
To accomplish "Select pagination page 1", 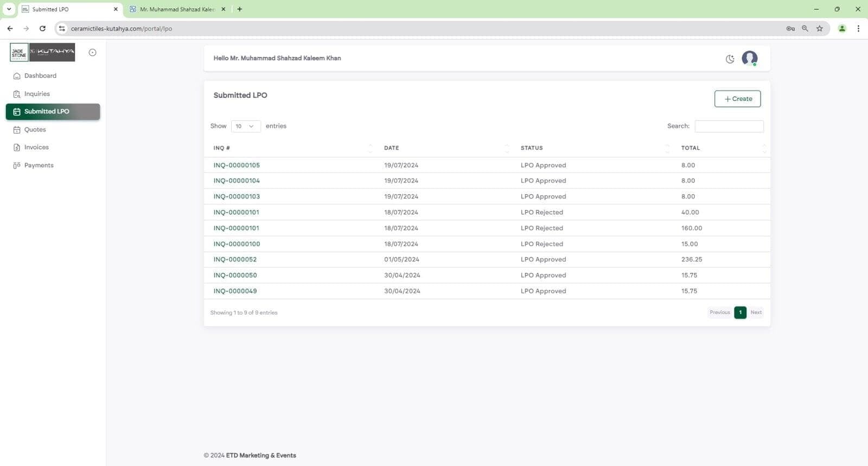I will pyautogui.click(x=740, y=312).
